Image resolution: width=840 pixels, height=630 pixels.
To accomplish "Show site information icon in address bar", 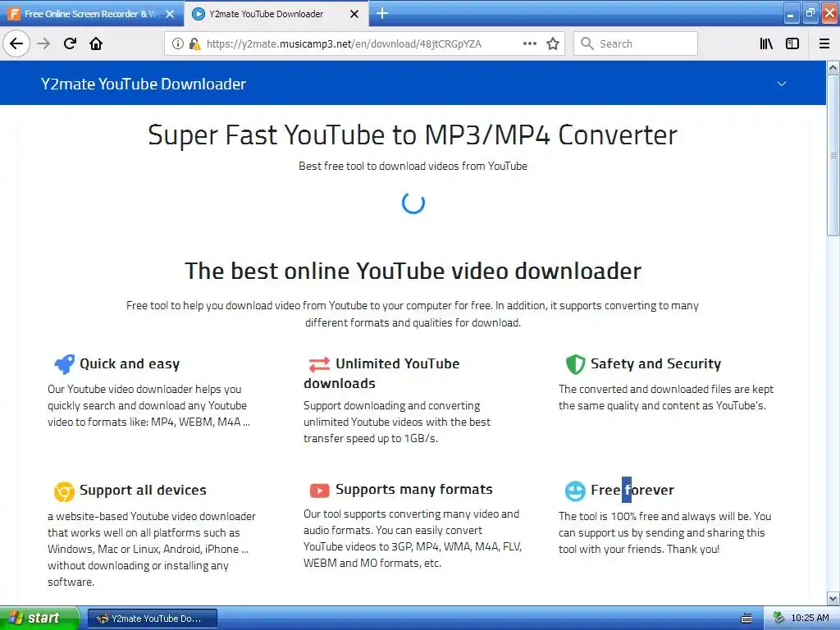I will coord(177,43).
